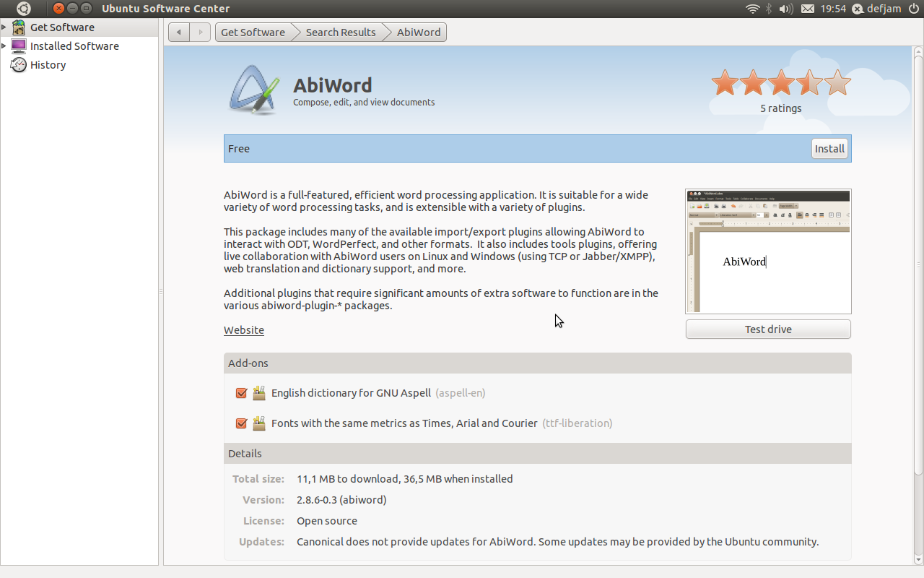This screenshot has width=924, height=578.
Task: Open the Bluetooth indicator in the panel
Action: click(770, 9)
